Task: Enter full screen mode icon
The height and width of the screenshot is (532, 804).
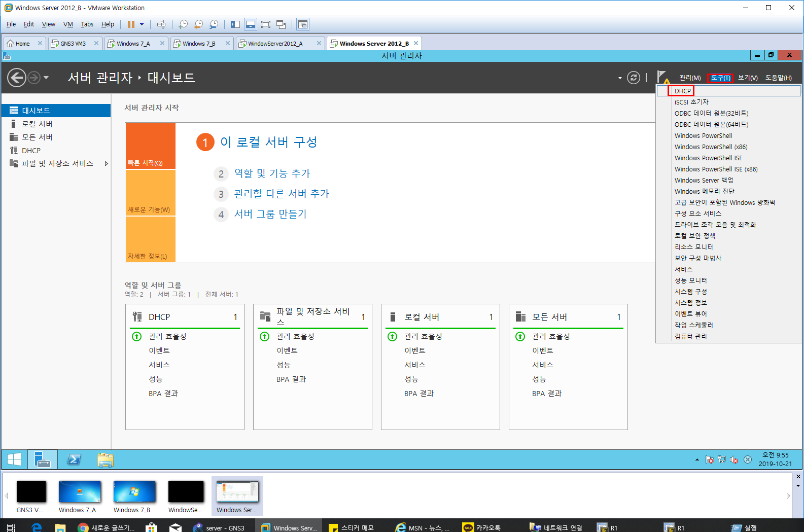Action: (x=266, y=24)
